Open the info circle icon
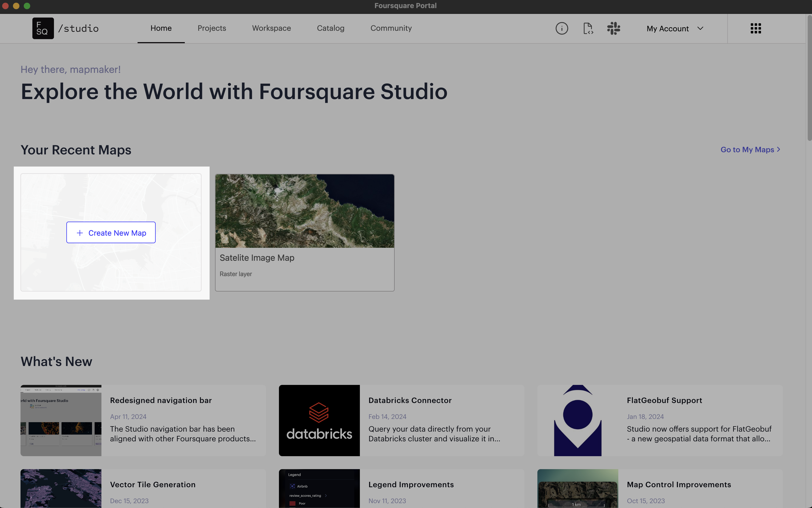Image resolution: width=812 pixels, height=508 pixels. [562, 28]
